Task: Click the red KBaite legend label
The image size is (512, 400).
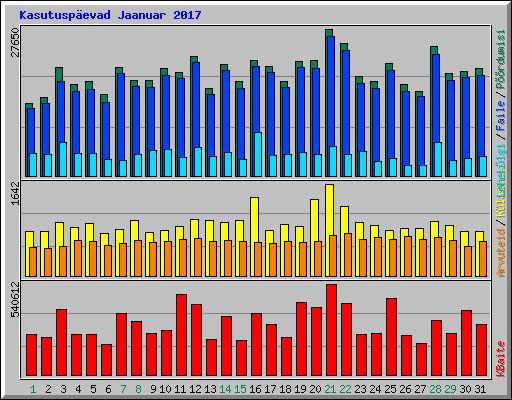Action: (x=501, y=359)
